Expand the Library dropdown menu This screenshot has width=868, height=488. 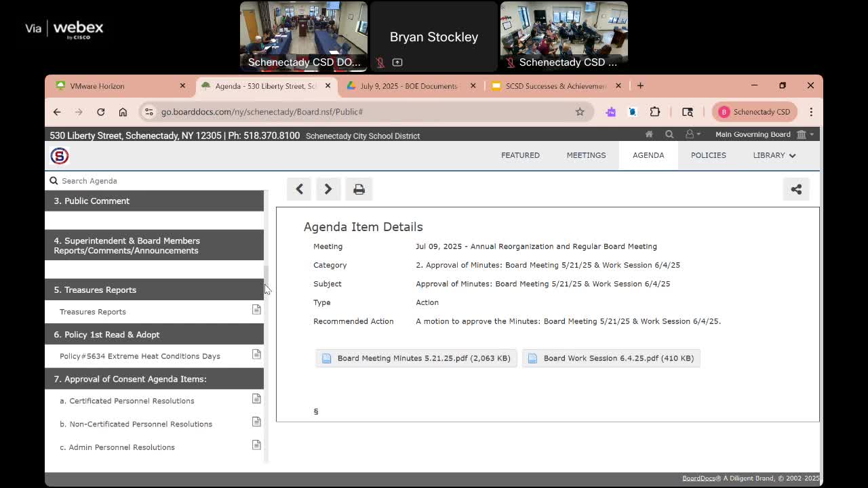pos(774,155)
